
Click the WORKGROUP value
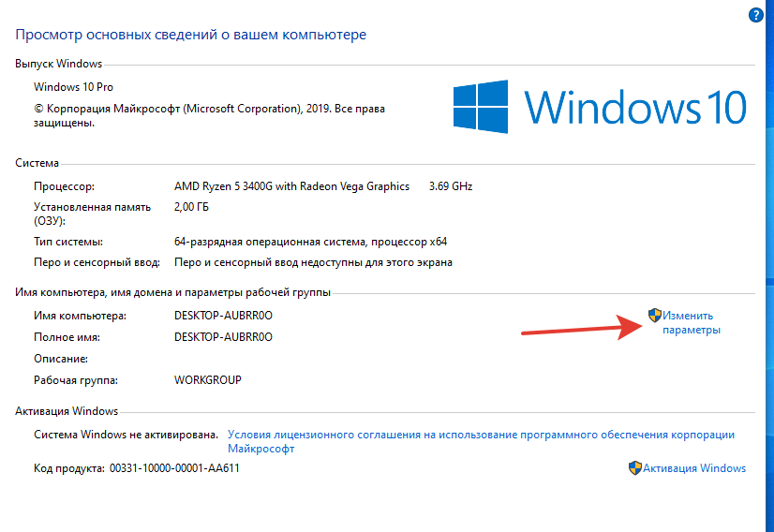[208, 380]
